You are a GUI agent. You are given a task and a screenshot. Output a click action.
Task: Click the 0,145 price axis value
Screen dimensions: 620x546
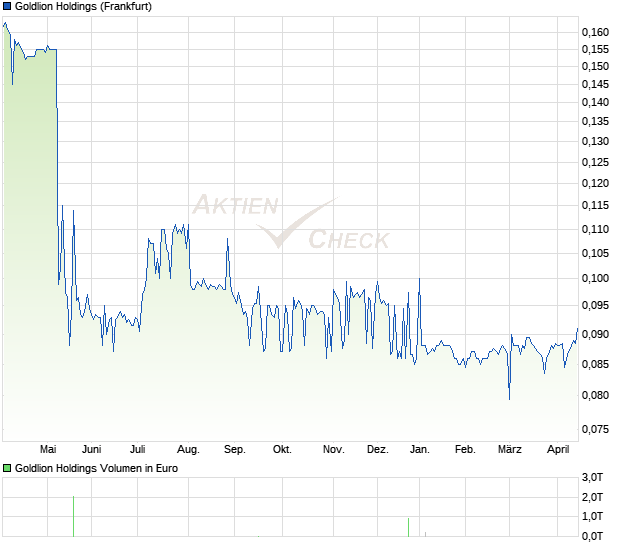click(595, 84)
